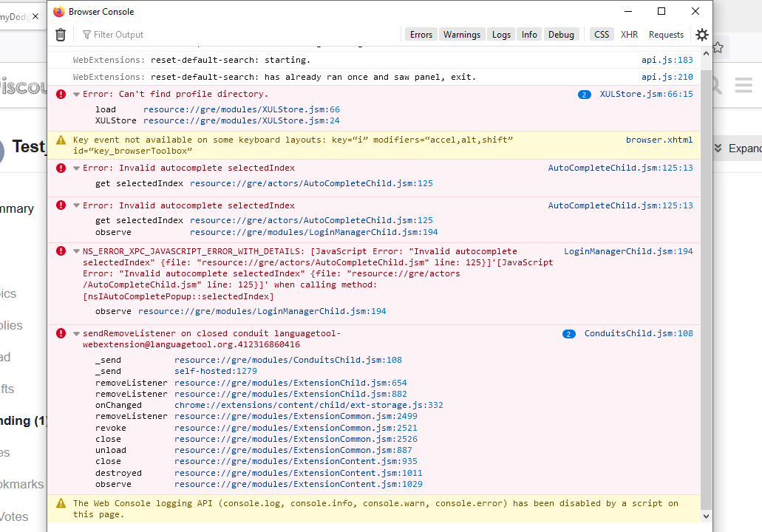Bookmark page via star icon in browser window
This screenshot has width=762, height=532.
[x=718, y=47]
